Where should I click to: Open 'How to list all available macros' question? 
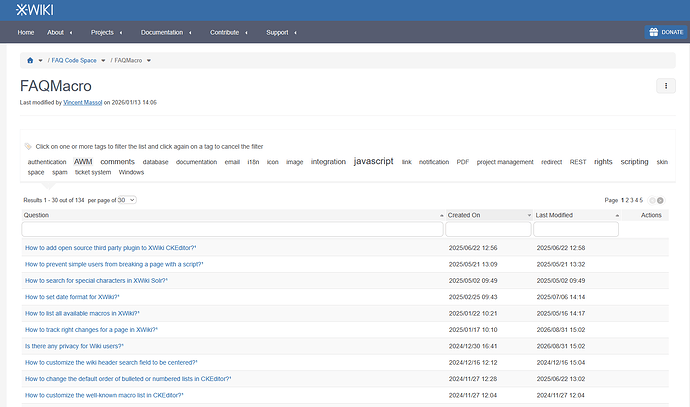tap(82, 313)
